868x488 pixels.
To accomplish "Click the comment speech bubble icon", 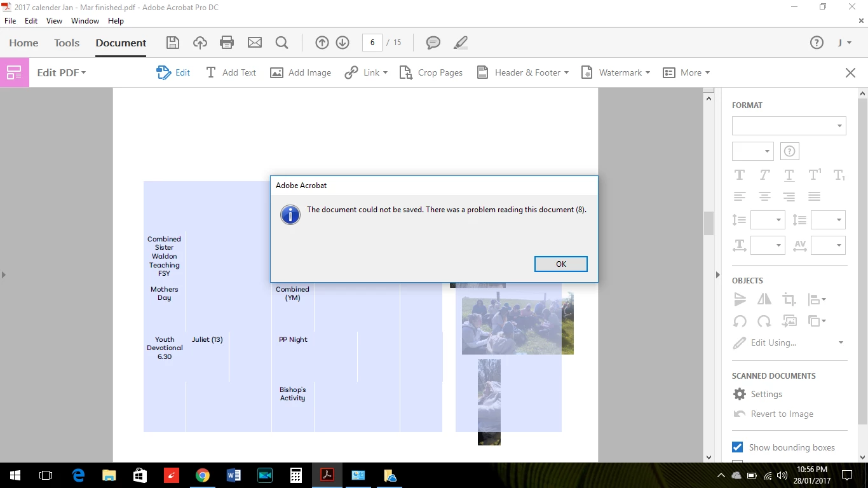I will (x=433, y=43).
